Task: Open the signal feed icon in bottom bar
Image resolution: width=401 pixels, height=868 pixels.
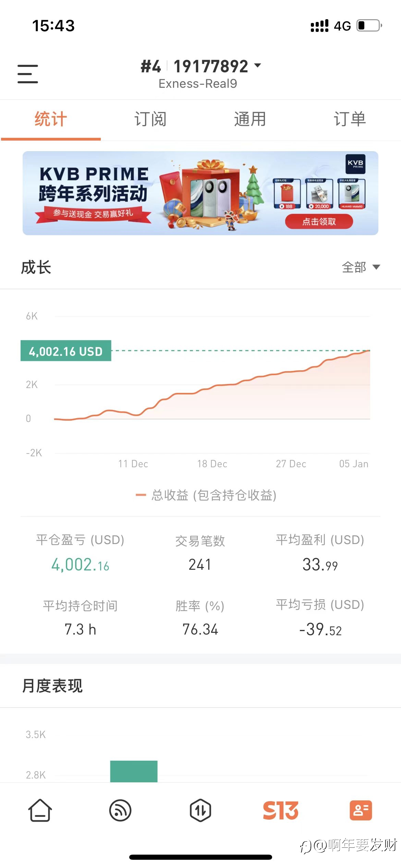Action: pos(120,810)
